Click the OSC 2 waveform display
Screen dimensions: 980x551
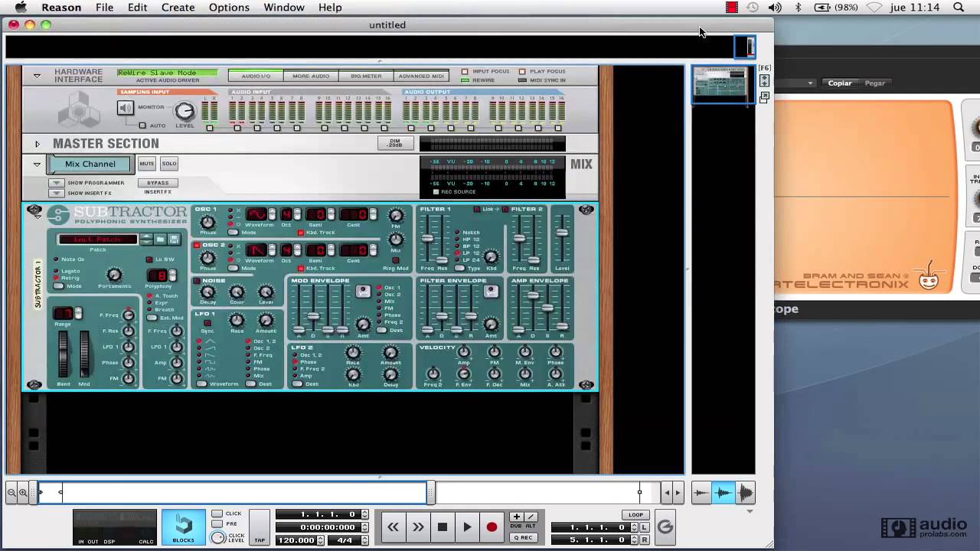click(256, 250)
